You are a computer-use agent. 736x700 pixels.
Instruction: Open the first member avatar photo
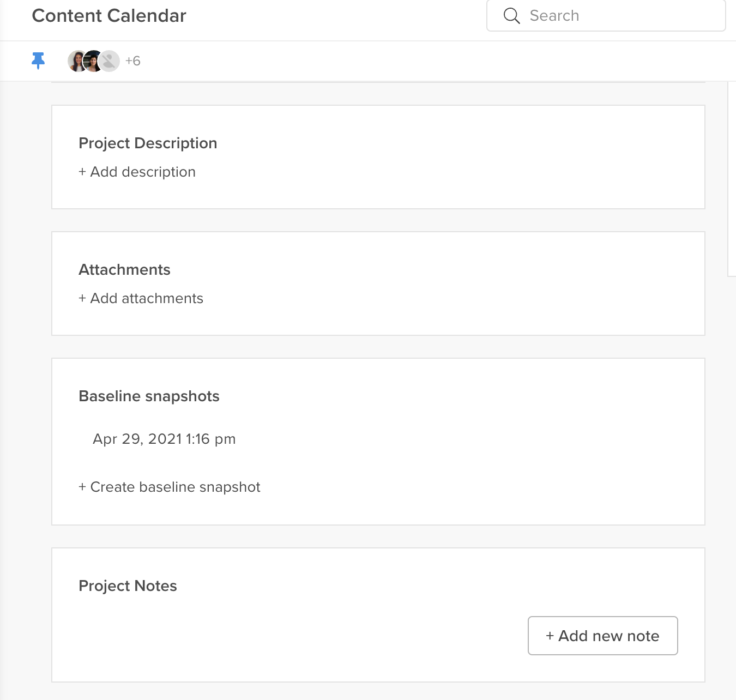coord(76,61)
